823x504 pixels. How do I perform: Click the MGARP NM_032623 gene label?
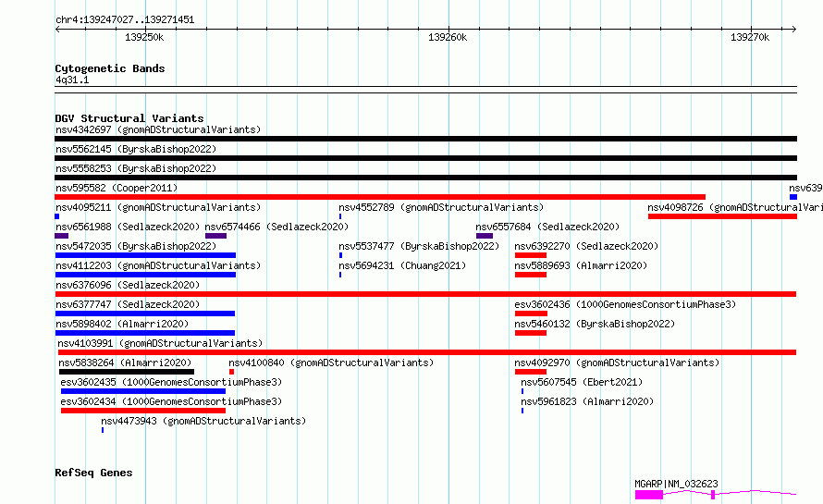pyautogui.click(x=676, y=484)
